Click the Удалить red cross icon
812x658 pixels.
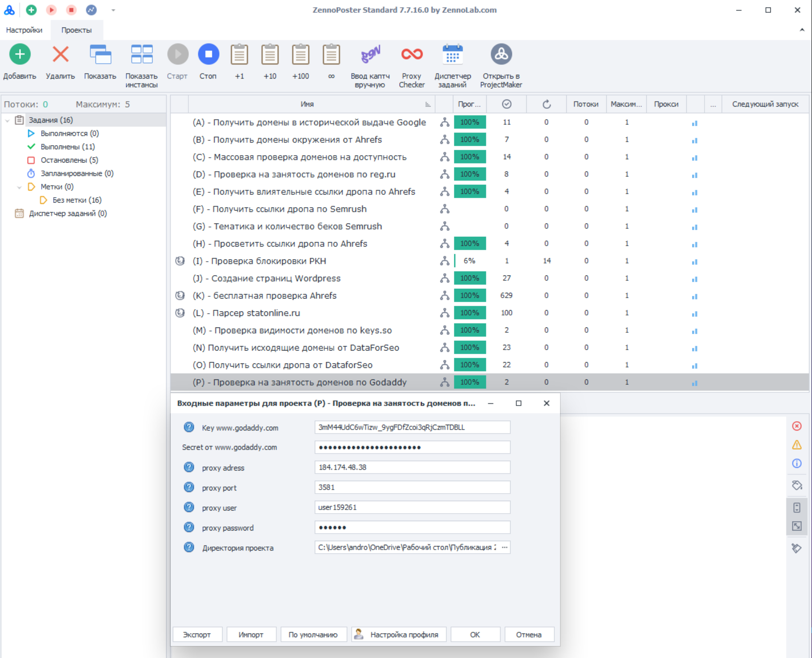60,54
